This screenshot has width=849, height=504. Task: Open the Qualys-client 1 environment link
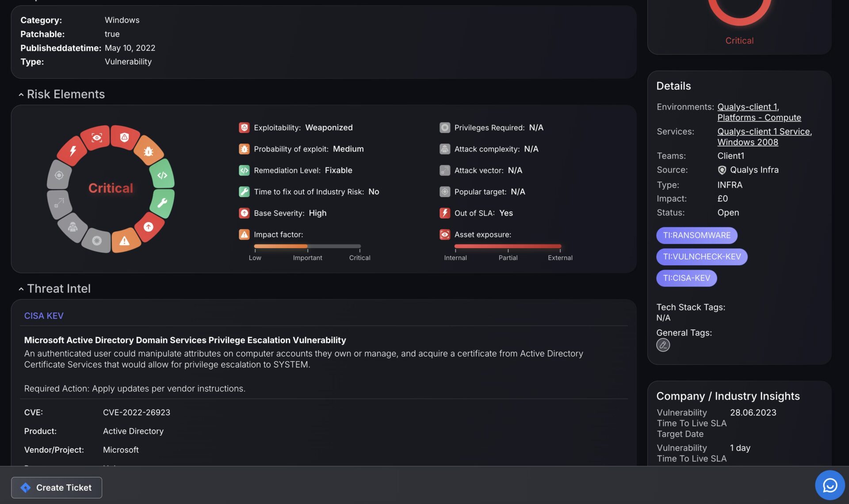click(747, 107)
